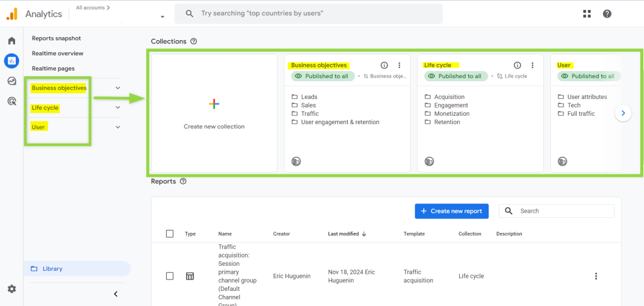This screenshot has height=306, width=644.
Task: Click the Collections help icon
Action: pos(194,41)
